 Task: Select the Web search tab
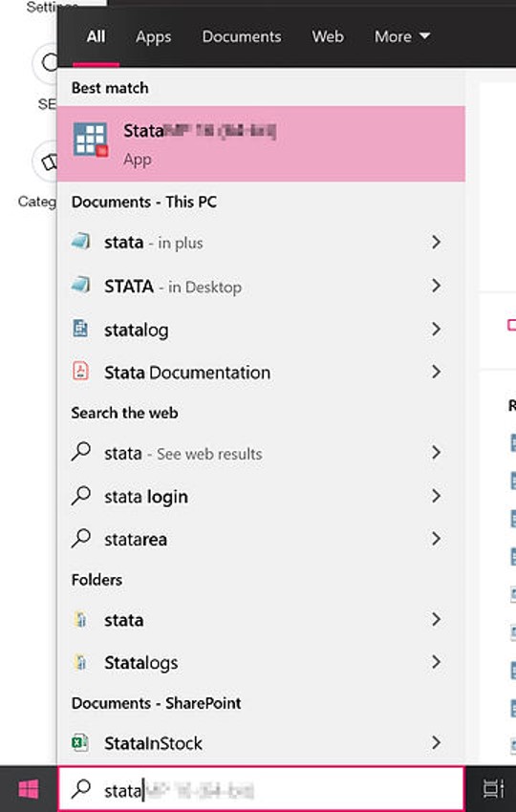tap(328, 36)
